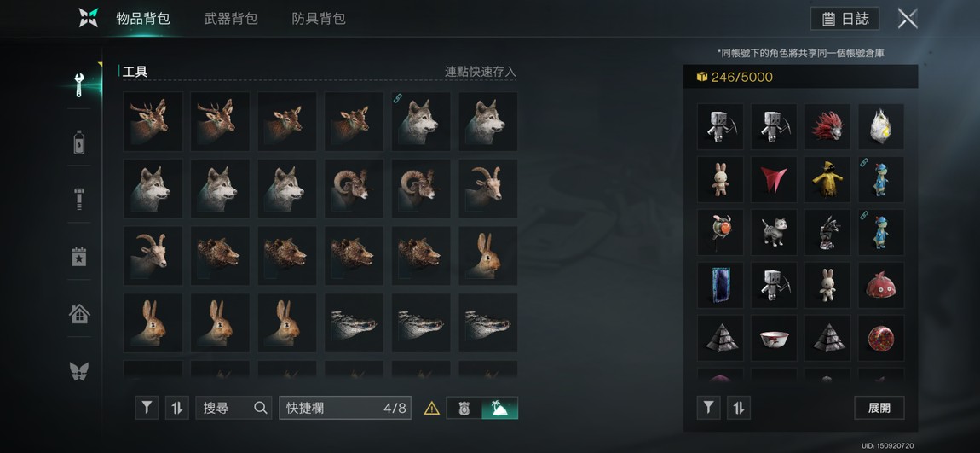Open the bottle consumables category in sidebar
The width and height of the screenshot is (980, 453).
(x=78, y=142)
